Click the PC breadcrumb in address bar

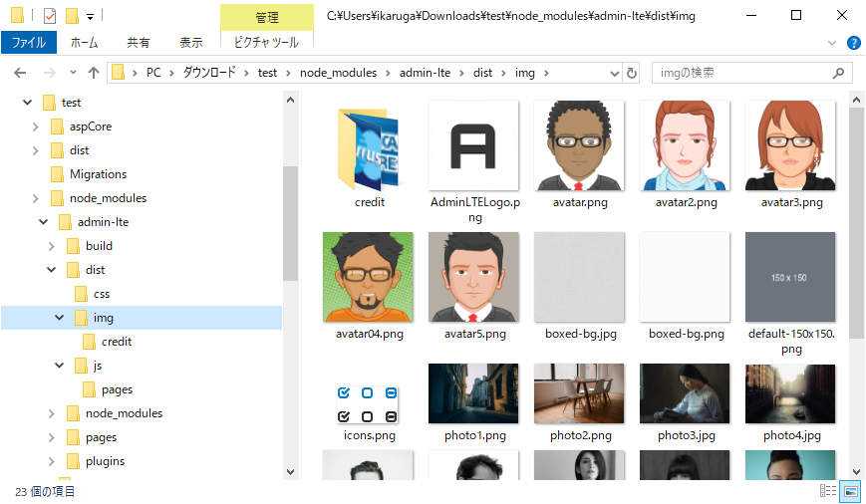[x=153, y=73]
